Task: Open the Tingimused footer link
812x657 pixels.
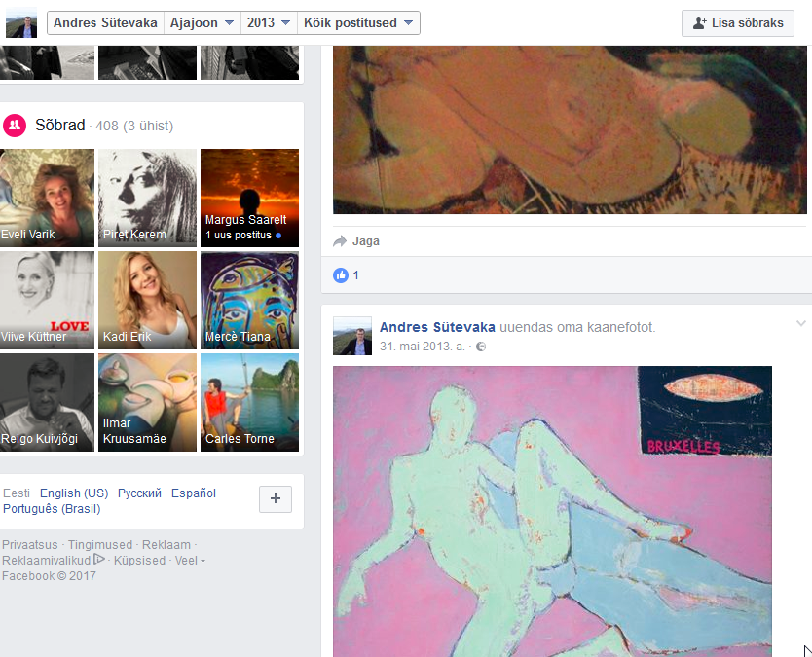Action: coord(100,545)
